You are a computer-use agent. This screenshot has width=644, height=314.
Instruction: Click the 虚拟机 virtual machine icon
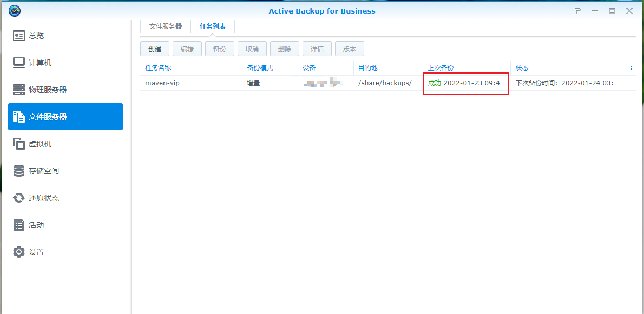click(19, 144)
